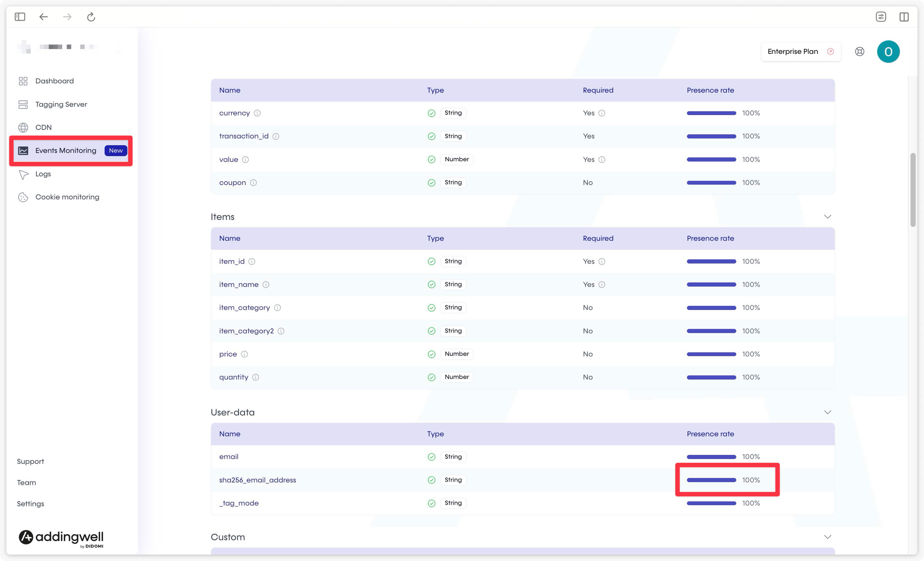This screenshot has width=924, height=561.
Task: Go back using the browser back arrow
Action: point(44,16)
